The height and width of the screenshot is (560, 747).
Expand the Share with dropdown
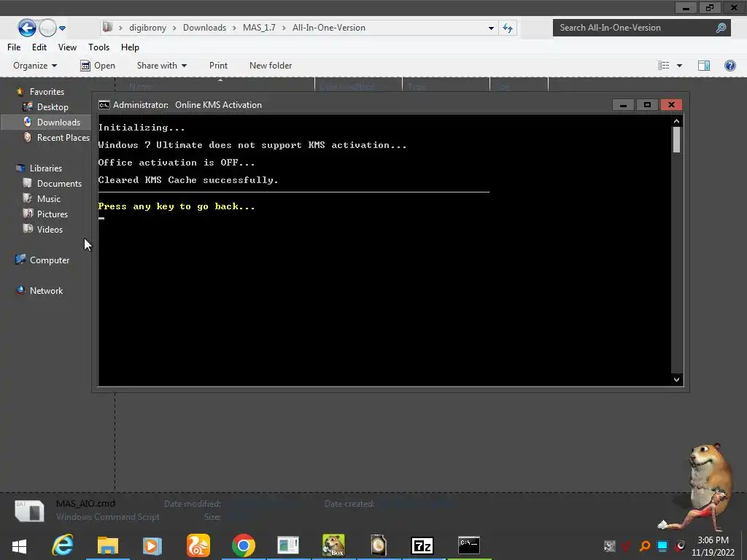click(161, 66)
